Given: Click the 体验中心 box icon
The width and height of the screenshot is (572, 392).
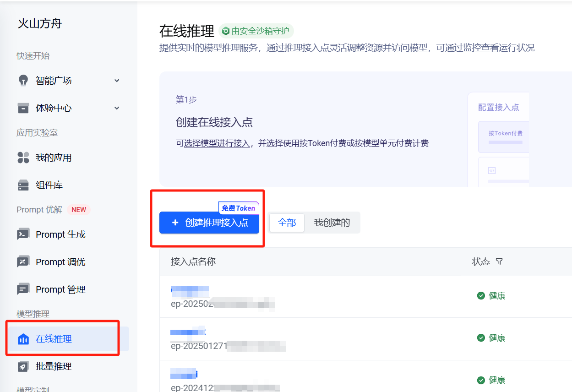Looking at the screenshot, I should click(x=23, y=108).
